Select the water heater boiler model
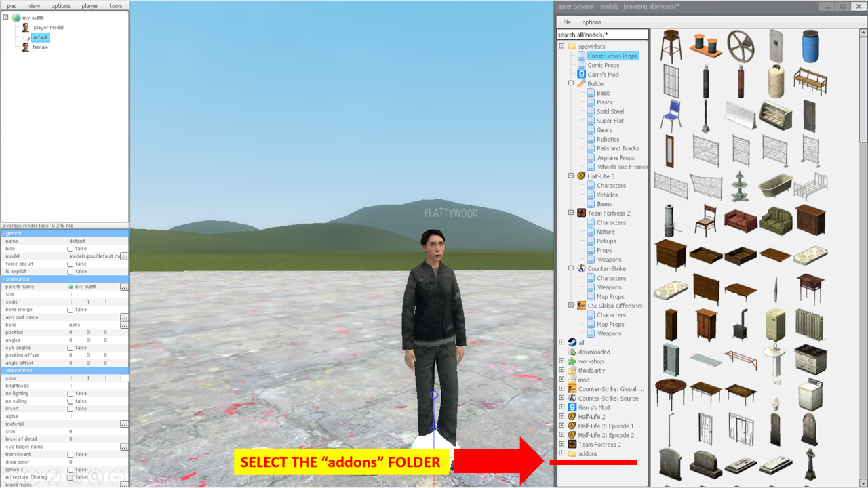Viewport: 868px width, 488px height. pyautogui.click(x=671, y=221)
